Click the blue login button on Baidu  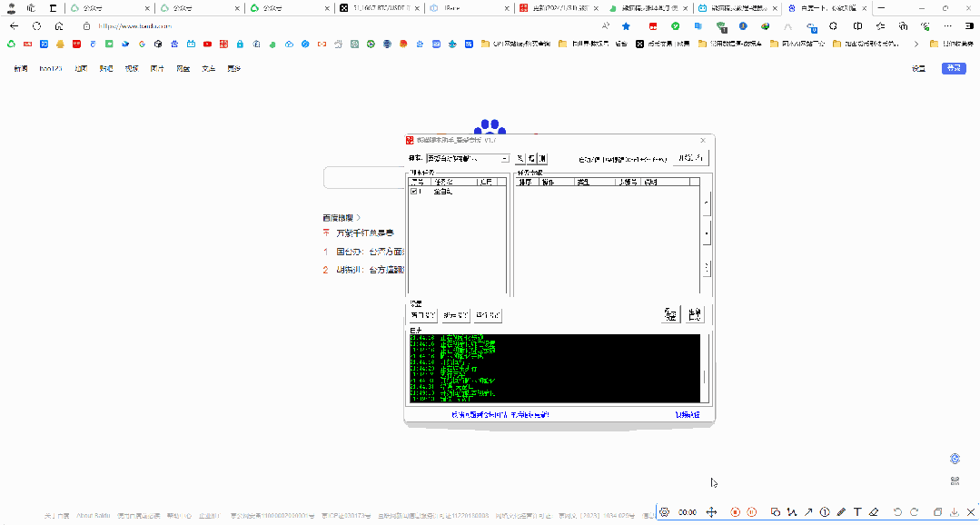[953, 69]
